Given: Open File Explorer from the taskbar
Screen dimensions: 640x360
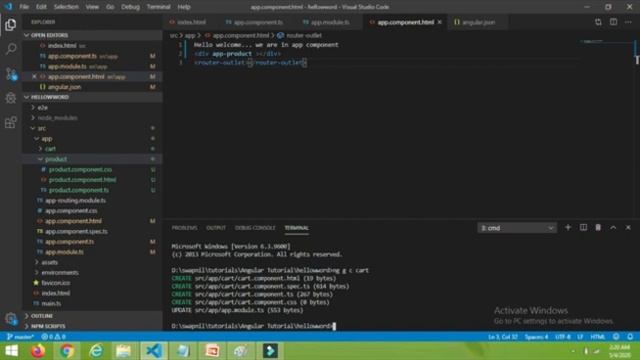Looking at the screenshot, I should tap(124, 351).
